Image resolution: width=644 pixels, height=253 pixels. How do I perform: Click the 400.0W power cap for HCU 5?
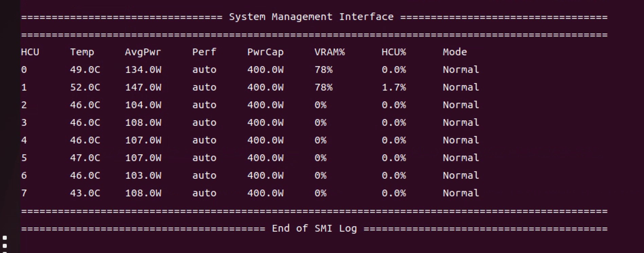coord(265,158)
